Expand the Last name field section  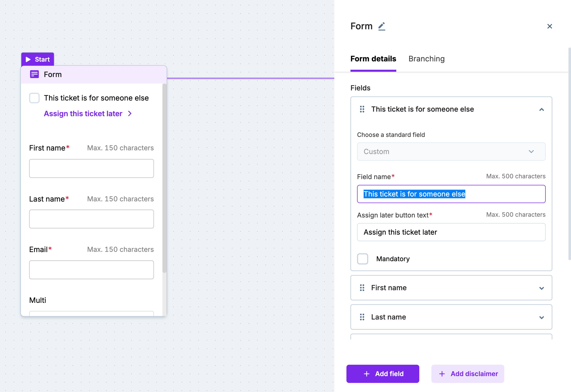coord(541,317)
